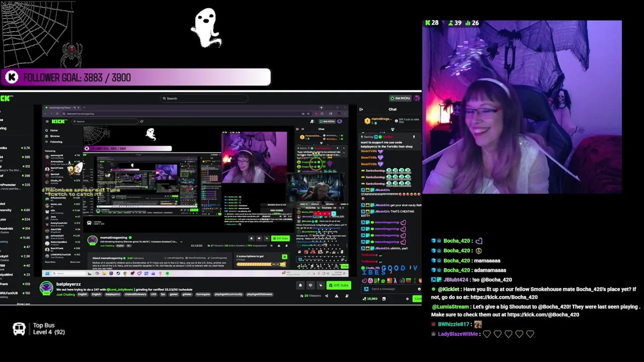Select the playingwithfollowers tag
Image resolution: width=644 pixels, height=362 pixels.
(x=260, y=295)
